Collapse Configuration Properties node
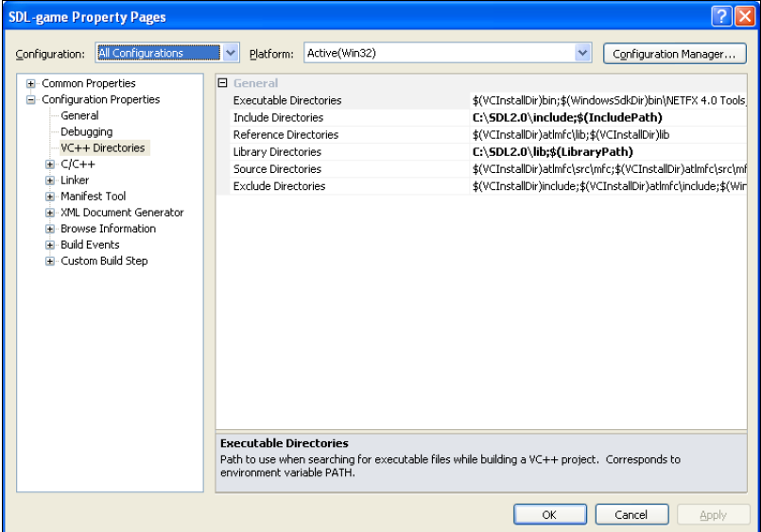The image size is (761, 532). pyautogui.click(x=30, y=99)
